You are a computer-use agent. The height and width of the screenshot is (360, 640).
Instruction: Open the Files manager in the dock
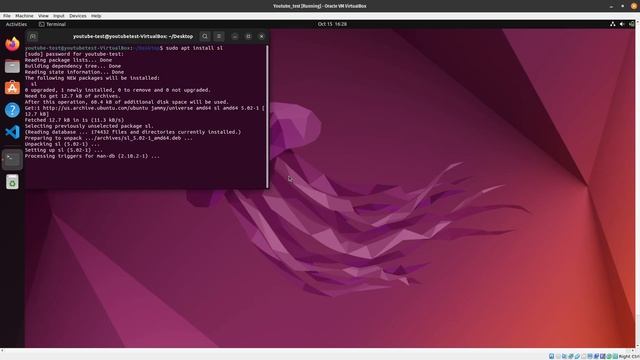12,66
